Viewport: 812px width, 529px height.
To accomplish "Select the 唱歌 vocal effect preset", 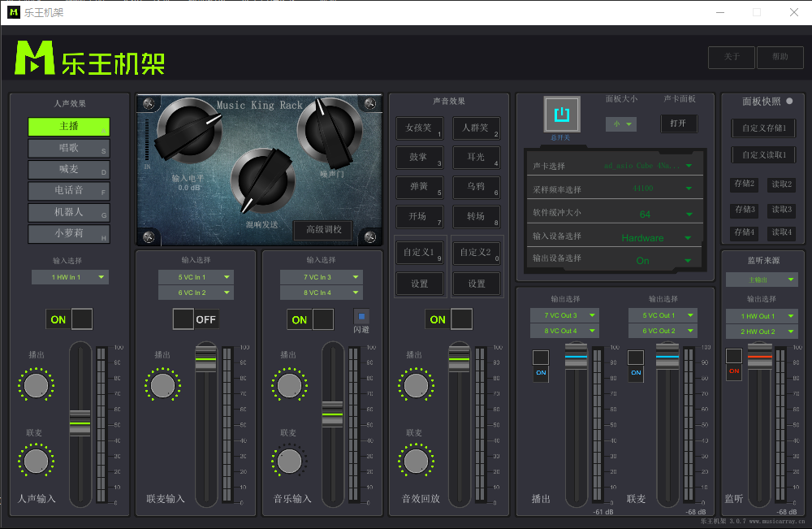I will coord(69,148).
